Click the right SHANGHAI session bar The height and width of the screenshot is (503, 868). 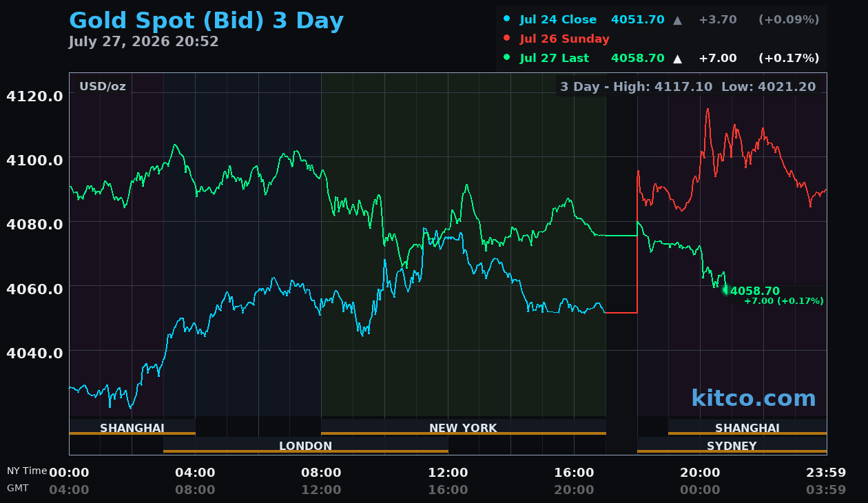click(x=747, y=427)
